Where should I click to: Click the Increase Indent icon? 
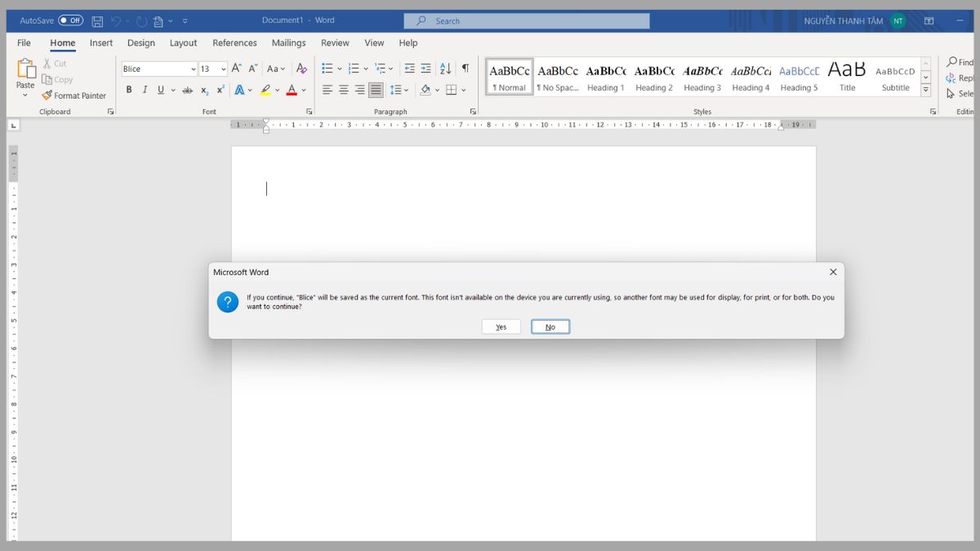pos(425,69)
